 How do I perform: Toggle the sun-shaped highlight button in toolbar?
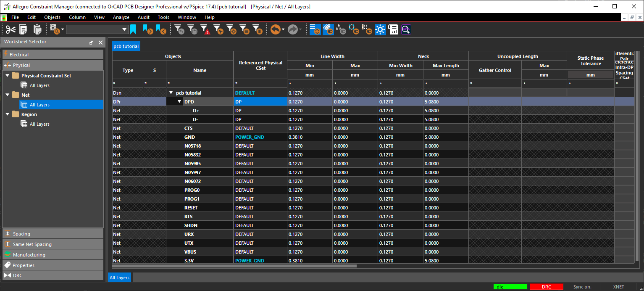point(381,29)
